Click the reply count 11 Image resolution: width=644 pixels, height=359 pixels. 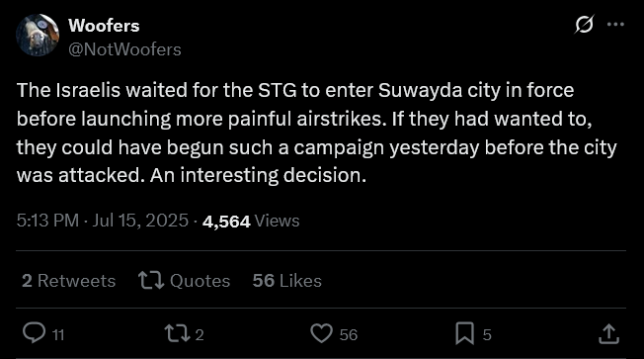58,334
